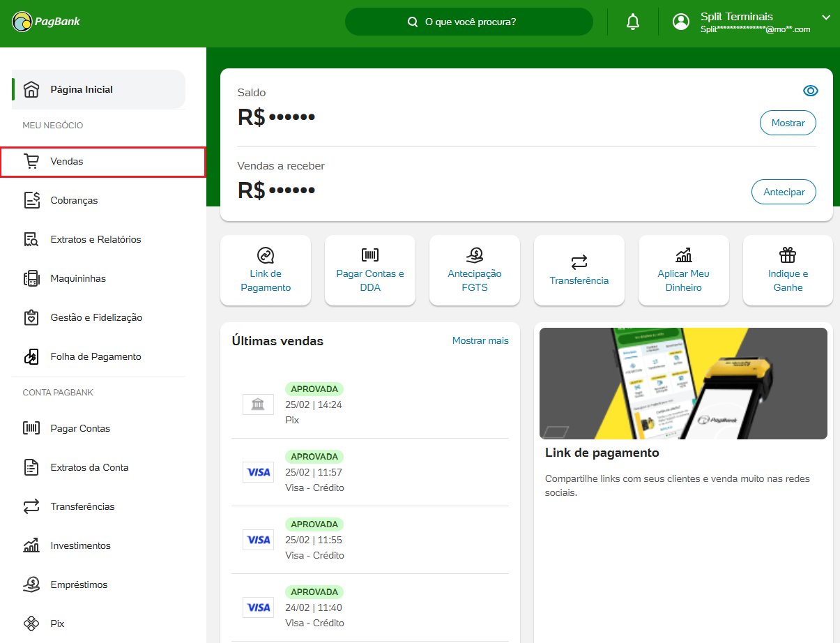
Task: Open the Pagar Contas e DDA shortcut card
Action: click(x=370, y=271)
